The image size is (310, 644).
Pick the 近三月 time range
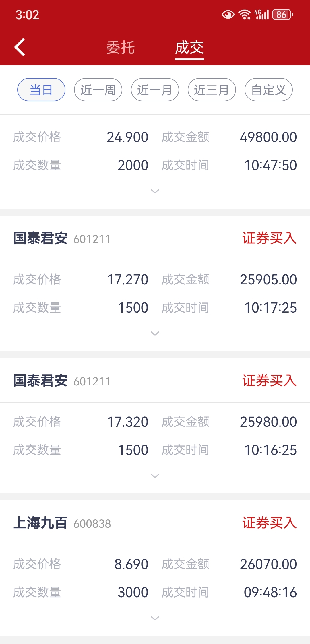pos(212,90)
